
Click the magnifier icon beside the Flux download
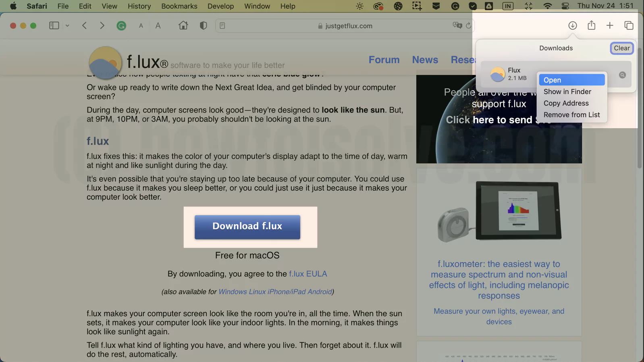[x=623, y=75]
